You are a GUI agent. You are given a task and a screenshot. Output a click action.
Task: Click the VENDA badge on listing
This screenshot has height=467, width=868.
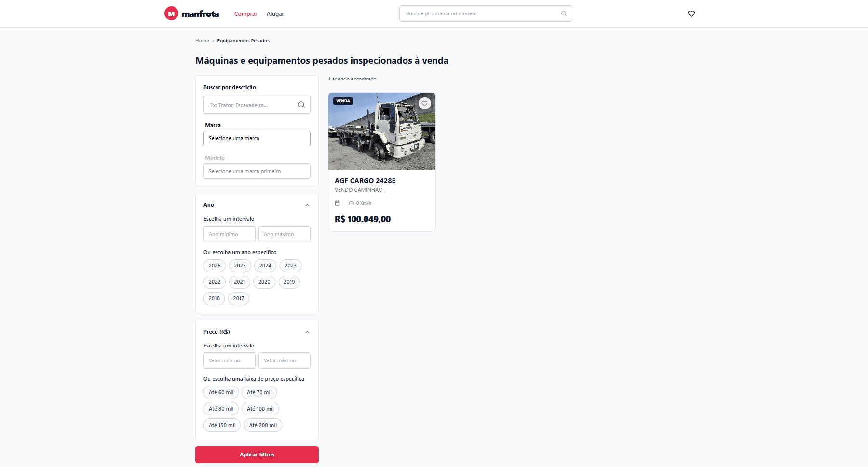pos(343,101)
